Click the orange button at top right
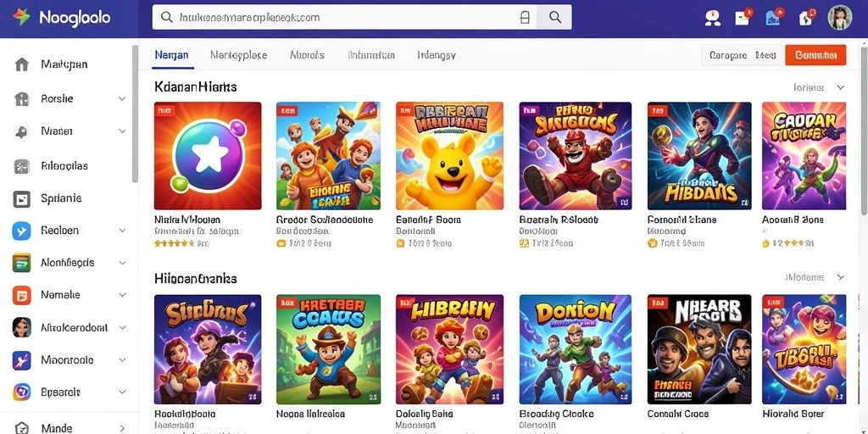Image resolution: width=868 pixels, height=434 pixels. [x=815, y=55]
